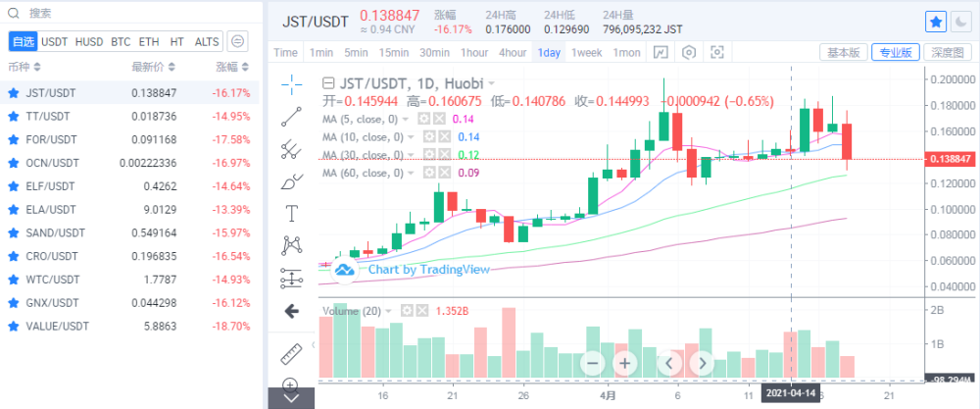Open the watchlist filter menu icon
Viewport: 980px width, 409px height.
pyautogui.click(x=237, y=41)
